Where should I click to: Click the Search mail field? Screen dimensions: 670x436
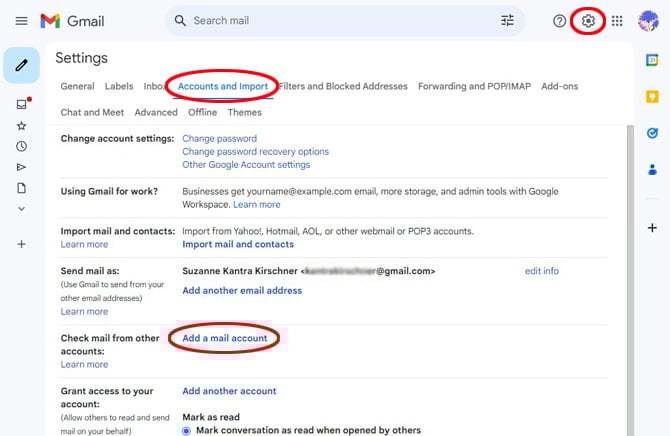click(345, 21)
